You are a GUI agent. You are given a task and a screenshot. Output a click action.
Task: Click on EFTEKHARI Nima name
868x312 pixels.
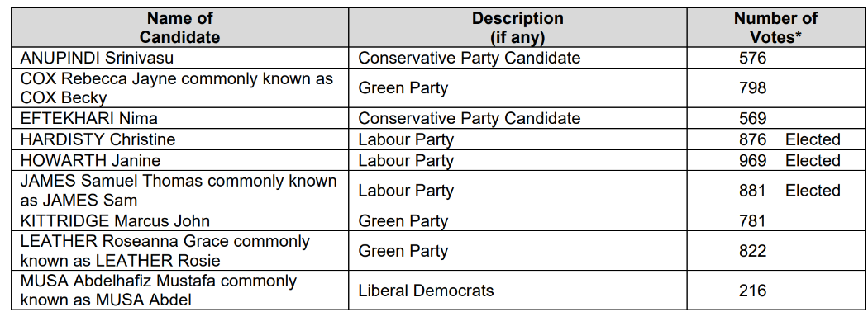tap(89, 118)
